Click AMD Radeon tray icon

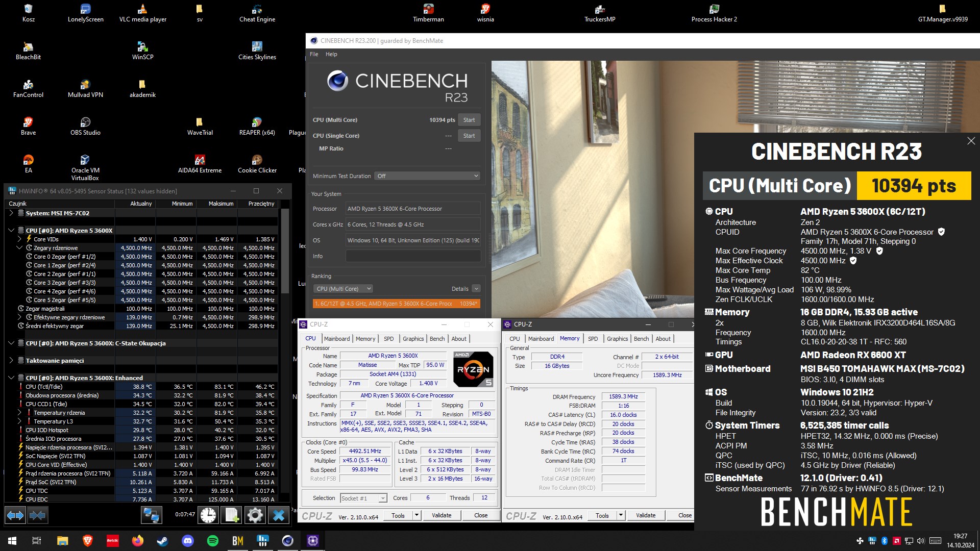897,541
